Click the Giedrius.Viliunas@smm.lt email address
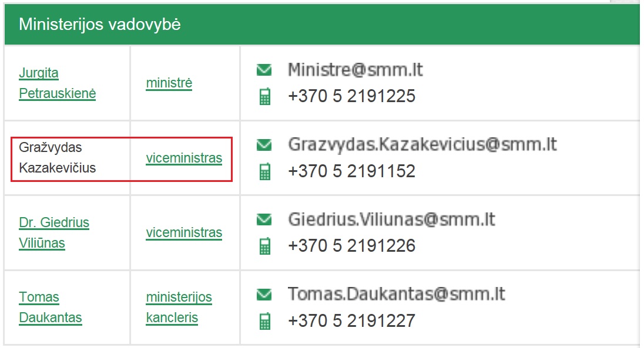The width and height of the screenshot is (644, 348). point(391,219)
